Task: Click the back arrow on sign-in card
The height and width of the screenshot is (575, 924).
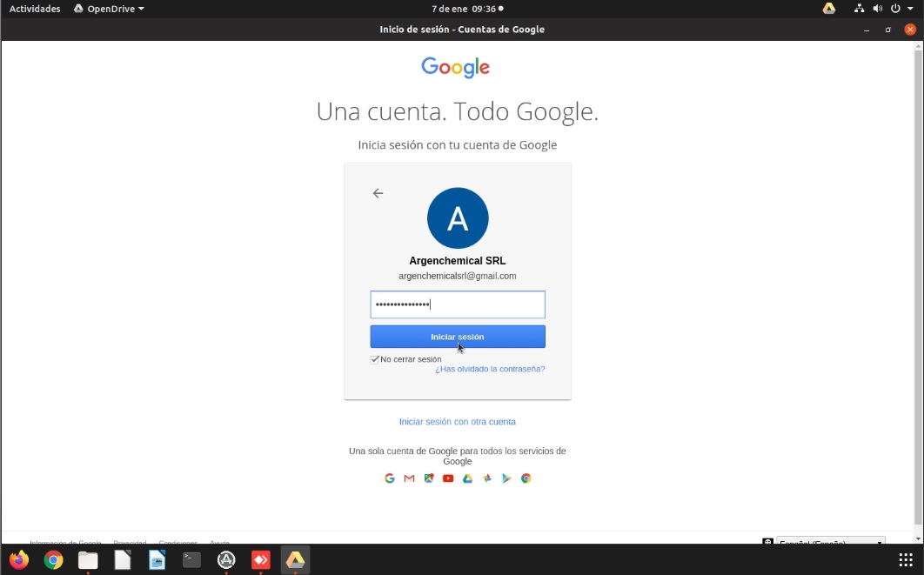Action: tap(378, 193)
